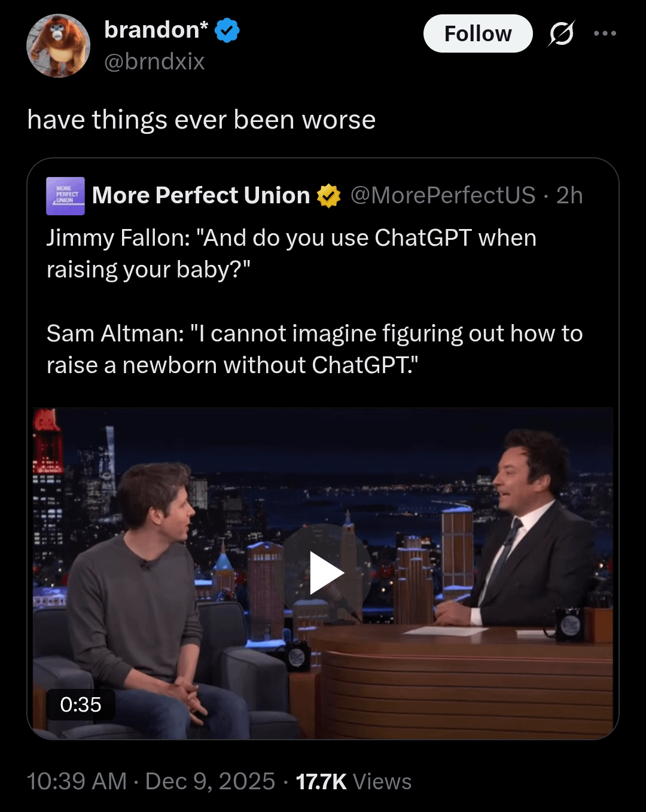
Task: Click the More Perfect Union logo avatar
Action: [65, 196]
